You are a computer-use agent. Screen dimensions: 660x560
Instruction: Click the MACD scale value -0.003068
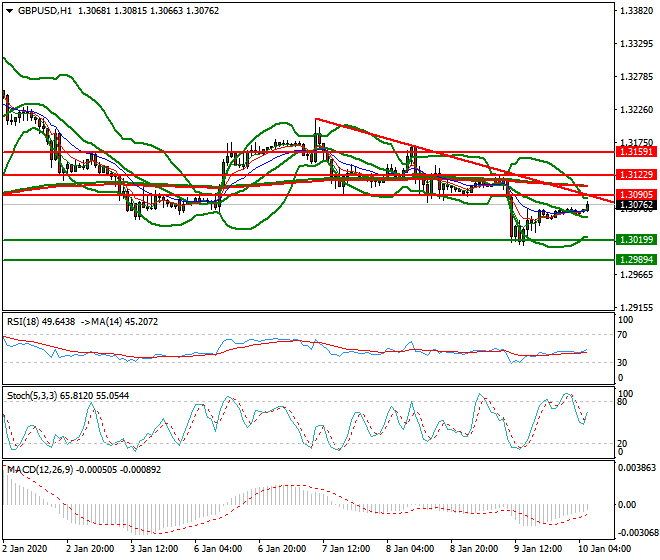point(636,533)
